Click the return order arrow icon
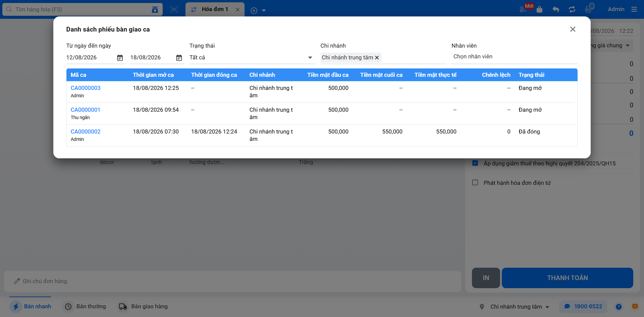The height and width of the screenshot is (317, 644). click(556, 9)
